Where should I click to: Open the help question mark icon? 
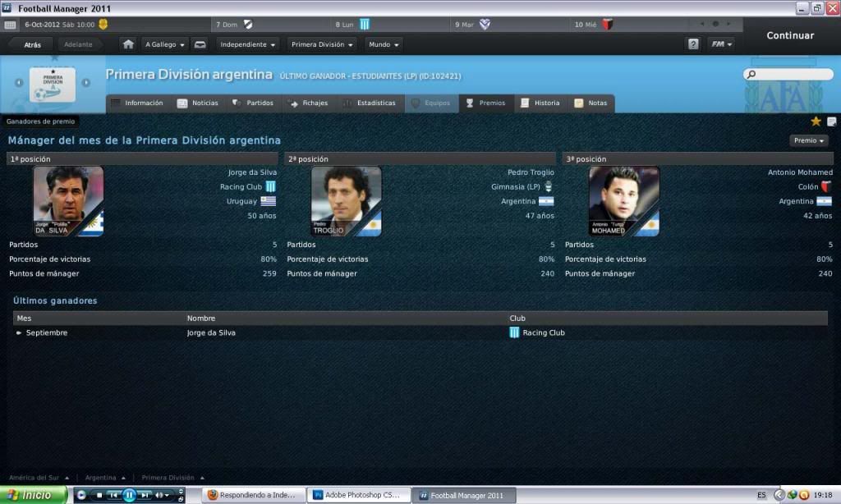693,44
